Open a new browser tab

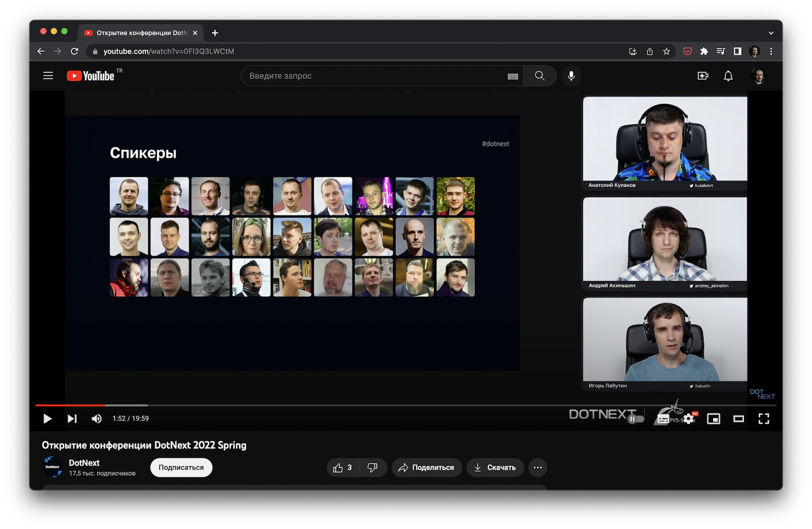click(215, 33)
